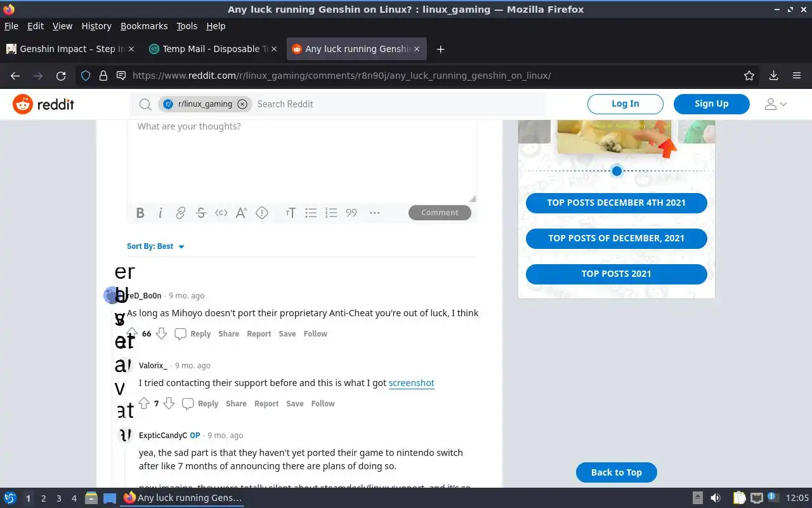Open the Reddit home logo
The height and width of the screenshot is (508, 812).
pos(44,104)
